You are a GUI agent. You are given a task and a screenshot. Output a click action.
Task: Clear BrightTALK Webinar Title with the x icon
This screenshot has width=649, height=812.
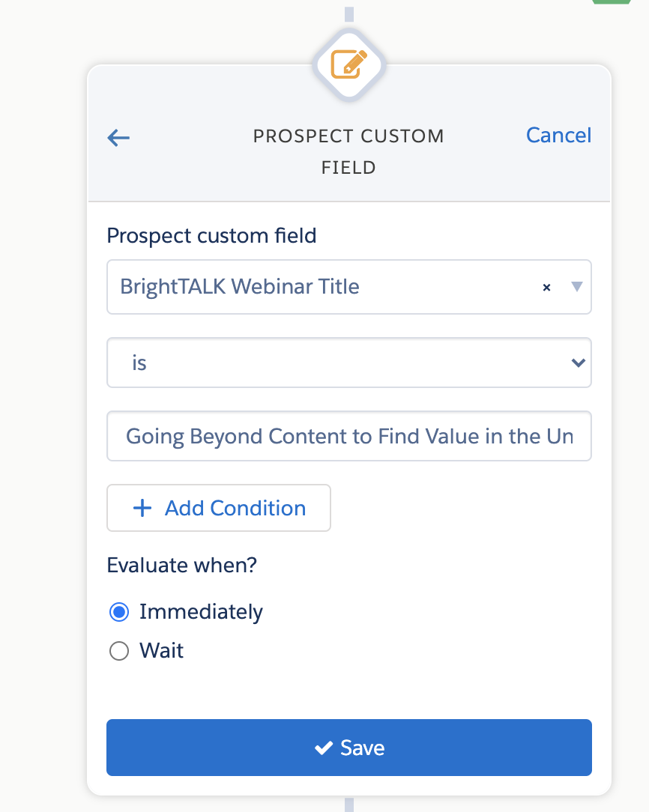tap(546, 288)
